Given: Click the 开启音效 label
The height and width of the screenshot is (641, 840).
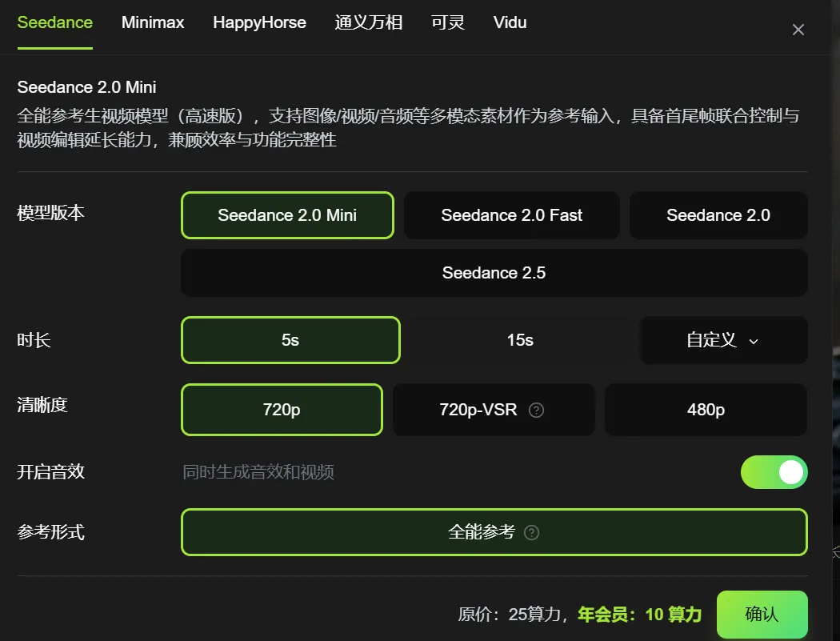Looking at the screenshot, I should [51, 472].
